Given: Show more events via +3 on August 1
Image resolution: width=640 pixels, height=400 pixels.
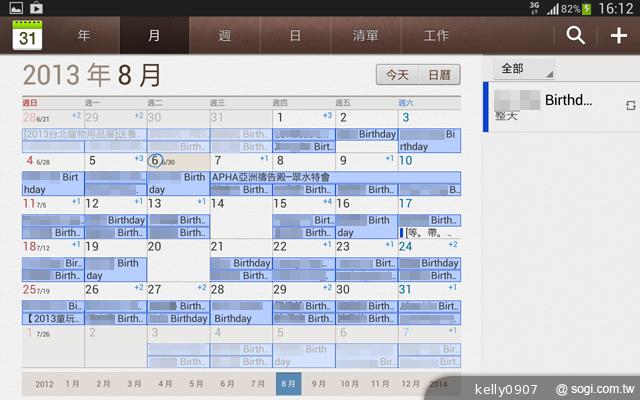Looking at the screenshot, I should (x=327, y=116).
